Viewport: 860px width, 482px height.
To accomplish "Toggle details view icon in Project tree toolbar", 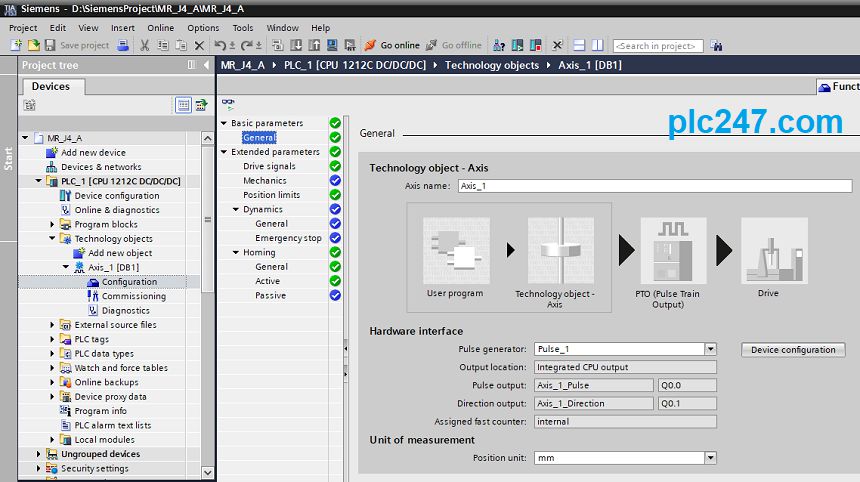I will [183, 105].
